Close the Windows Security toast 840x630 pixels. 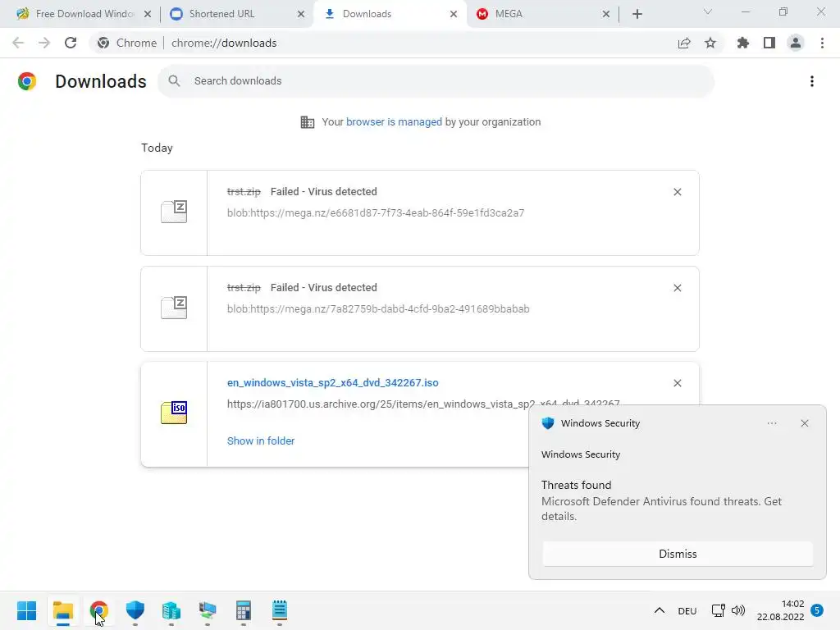point(805,423)
